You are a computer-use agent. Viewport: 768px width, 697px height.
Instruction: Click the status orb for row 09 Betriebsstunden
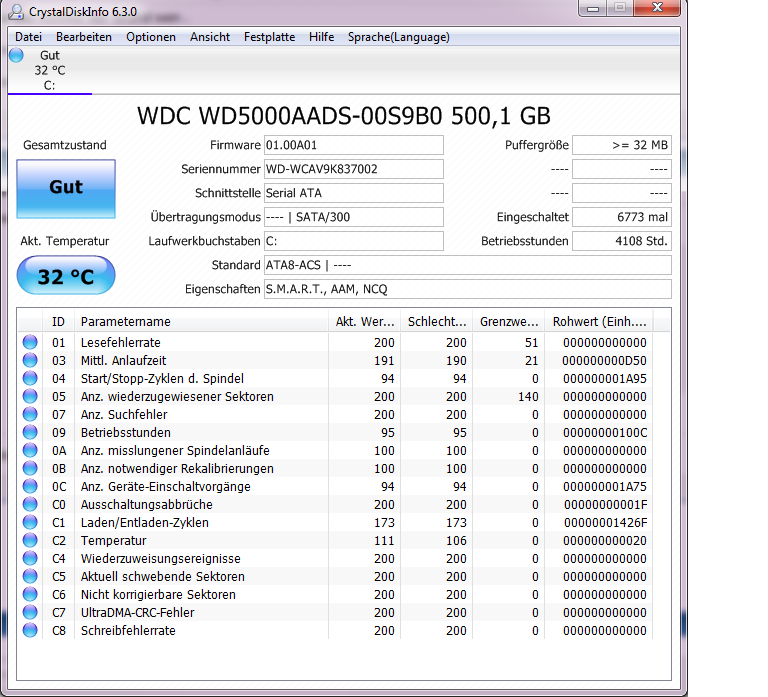[30, 432]
